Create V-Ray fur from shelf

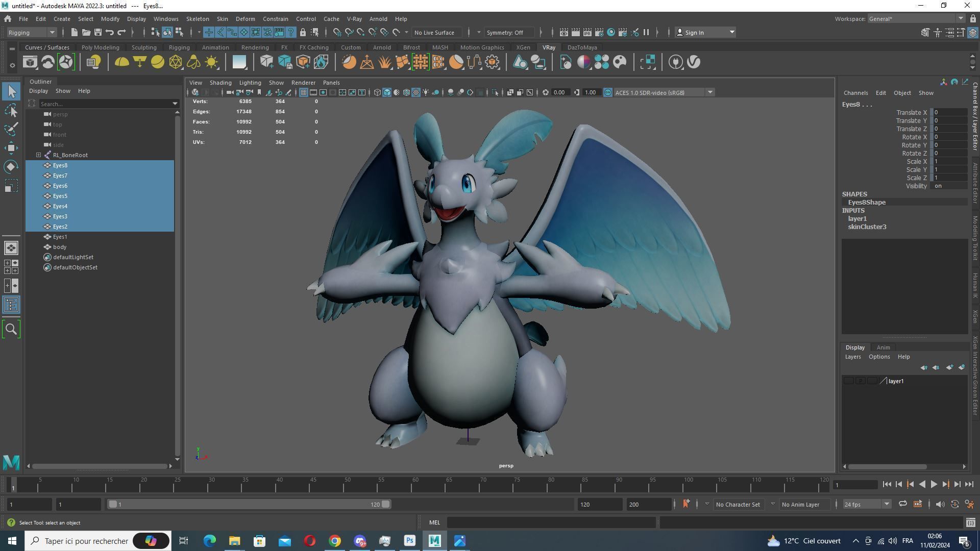point(385,62)
